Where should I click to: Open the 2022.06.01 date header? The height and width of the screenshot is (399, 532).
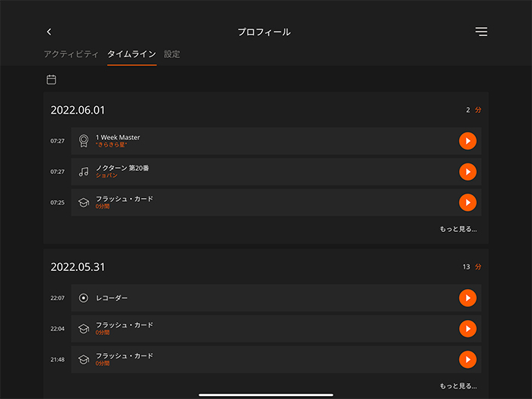(78, 110)
